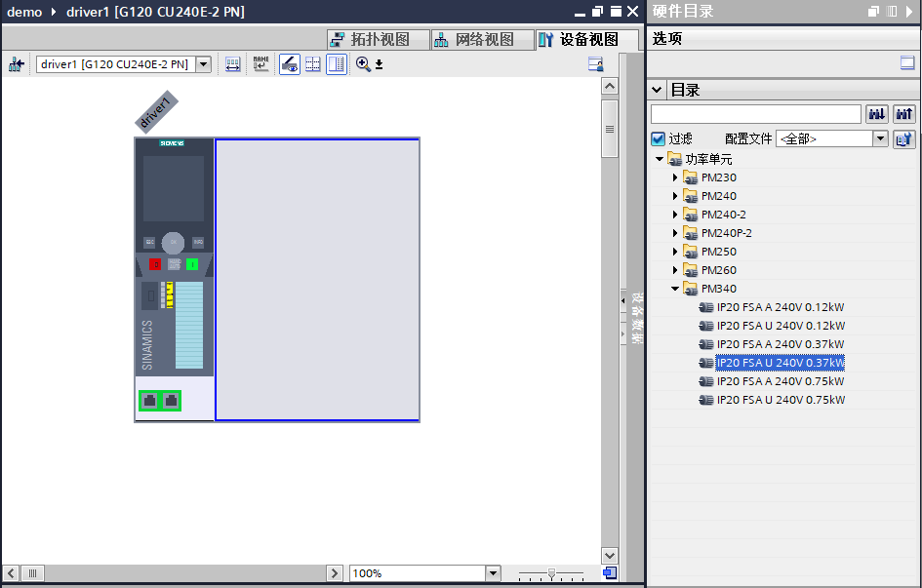Click the 设备数据 vertical panel label
922x588 pixels.
(x=637, y=318)
